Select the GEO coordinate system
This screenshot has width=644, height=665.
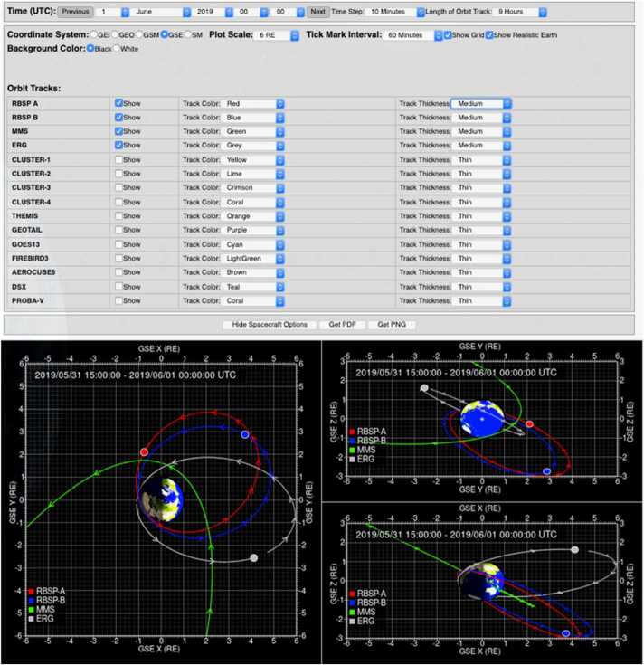click(x=115, y=34)
